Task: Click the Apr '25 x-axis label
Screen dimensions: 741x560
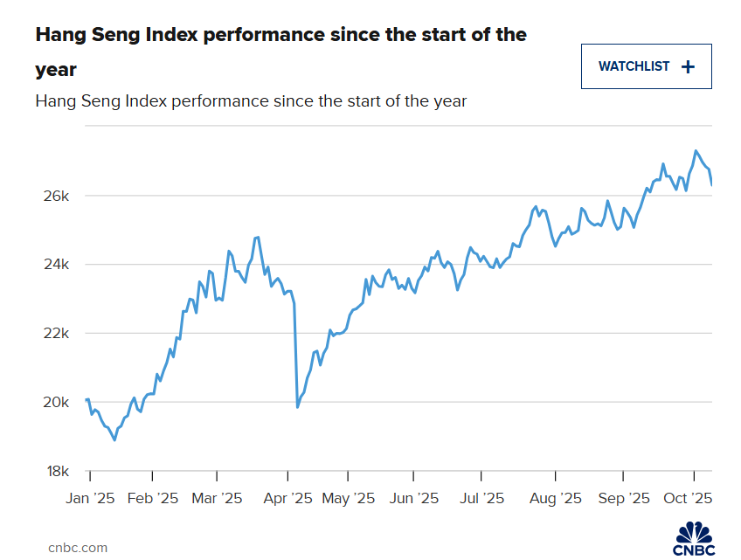Action: (287, 498)
